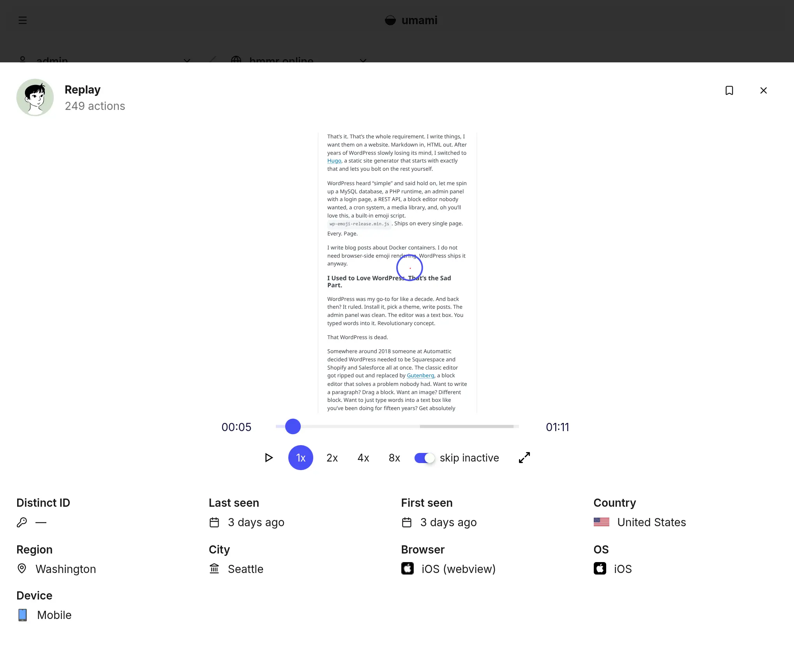Switch playback speed to 4x
794x672 pixels.
363,458
